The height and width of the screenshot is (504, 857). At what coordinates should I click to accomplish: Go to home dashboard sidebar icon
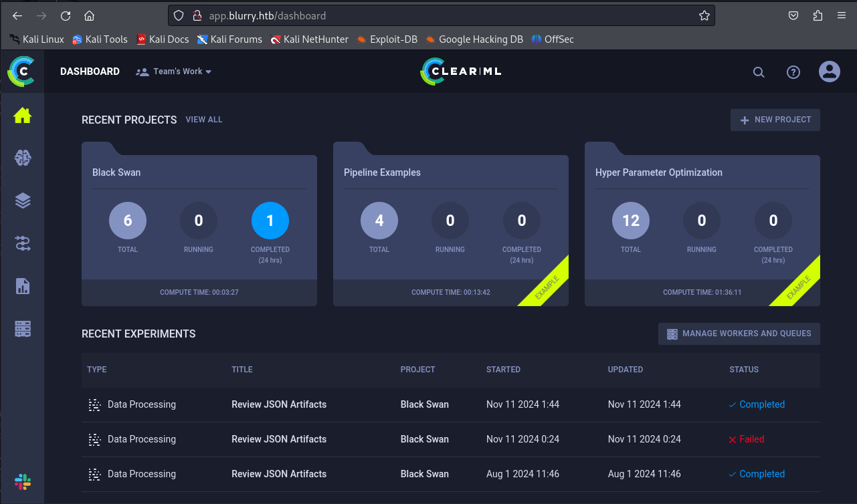(22, 116)
